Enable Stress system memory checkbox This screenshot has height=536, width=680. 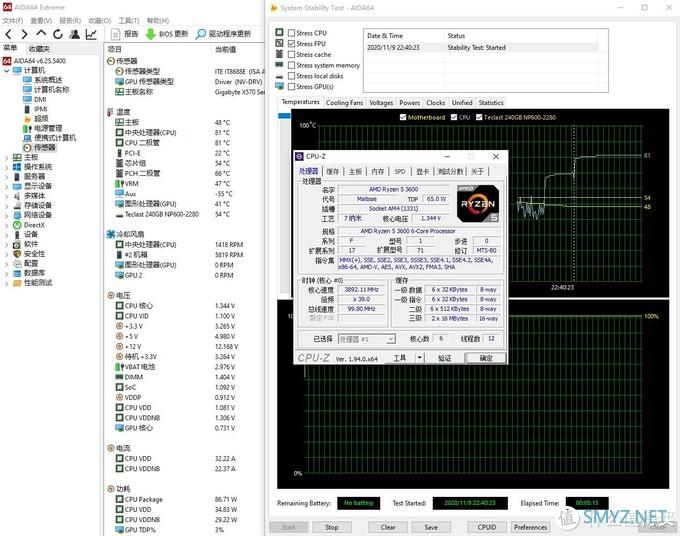(x=291, y=65)
